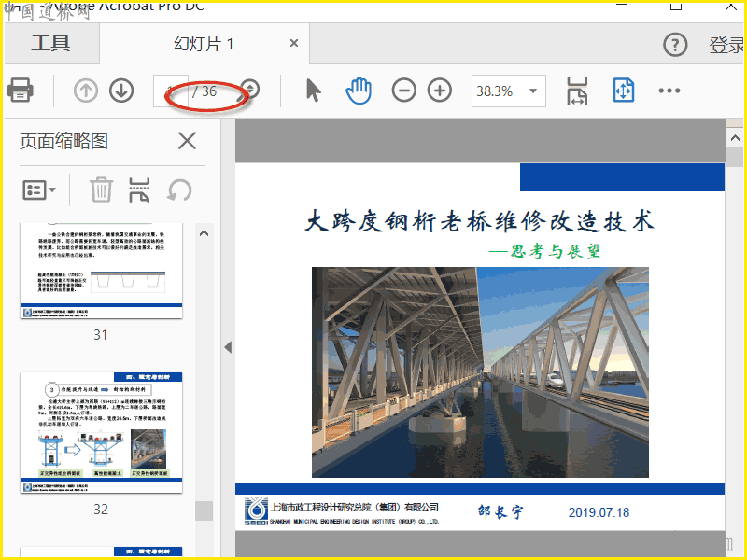The width and height of the screenshot is (747, 560).
Task: Click the rotate page icon
Action: point(179,190)
